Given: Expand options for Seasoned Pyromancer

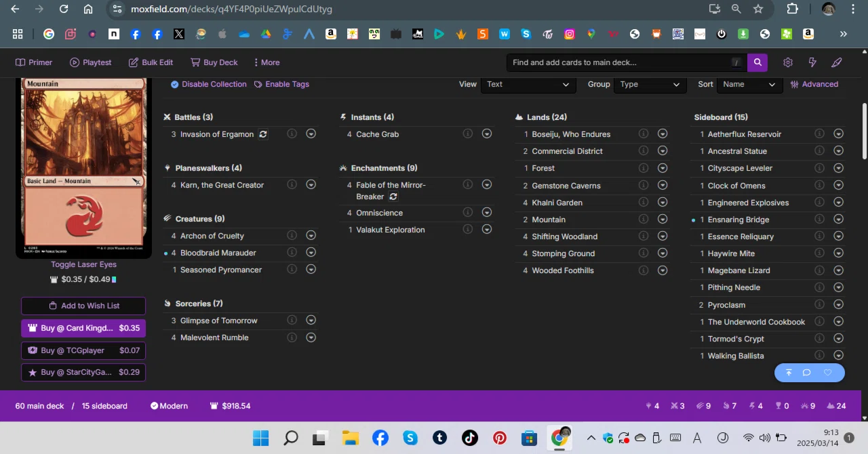Looking at the screenshot, I should point(311,269).
